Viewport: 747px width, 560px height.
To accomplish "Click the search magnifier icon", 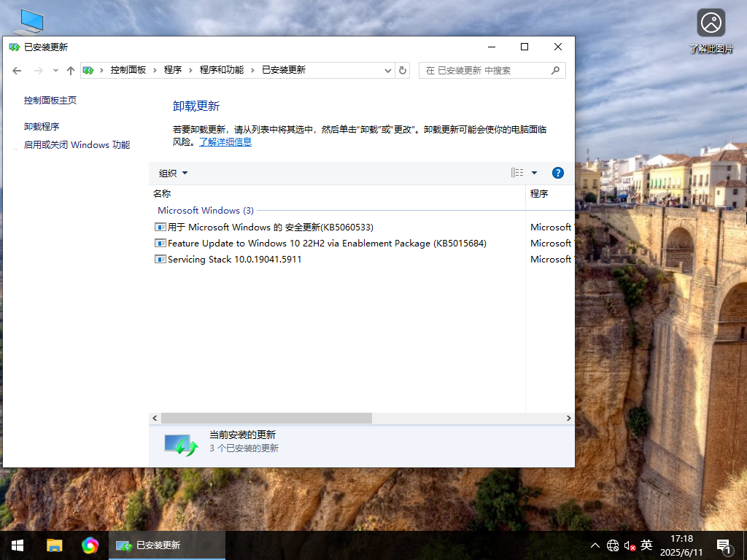I will point(555,70).
